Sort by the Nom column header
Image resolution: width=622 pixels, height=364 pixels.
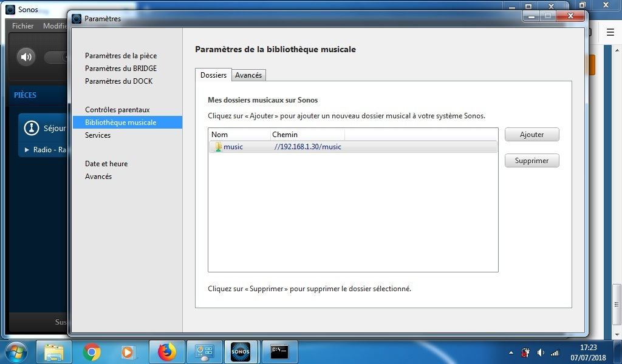[x=239, y=134]
